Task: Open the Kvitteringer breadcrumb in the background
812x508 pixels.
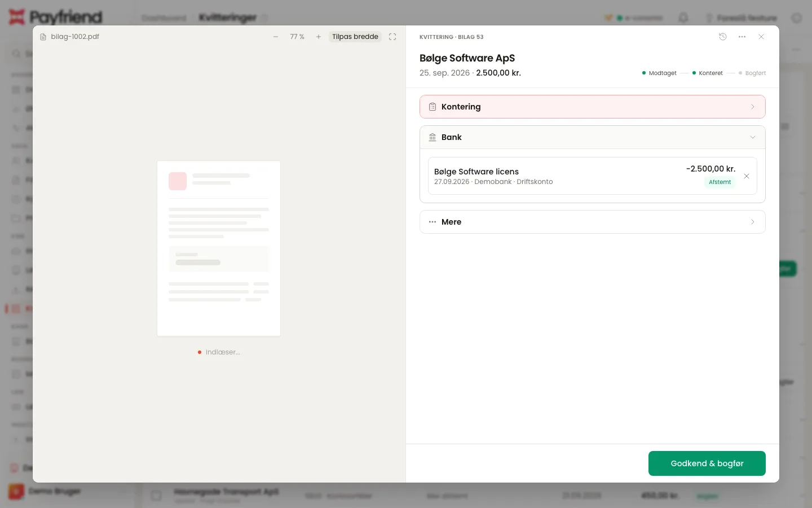Action: pyautogui.click(x=228, y=18)
